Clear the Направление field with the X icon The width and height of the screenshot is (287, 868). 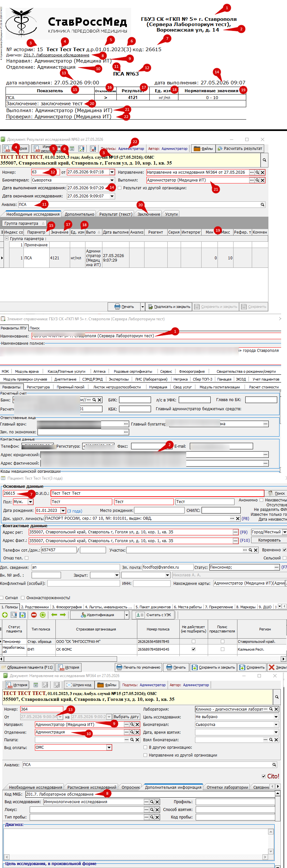point(263,172)
